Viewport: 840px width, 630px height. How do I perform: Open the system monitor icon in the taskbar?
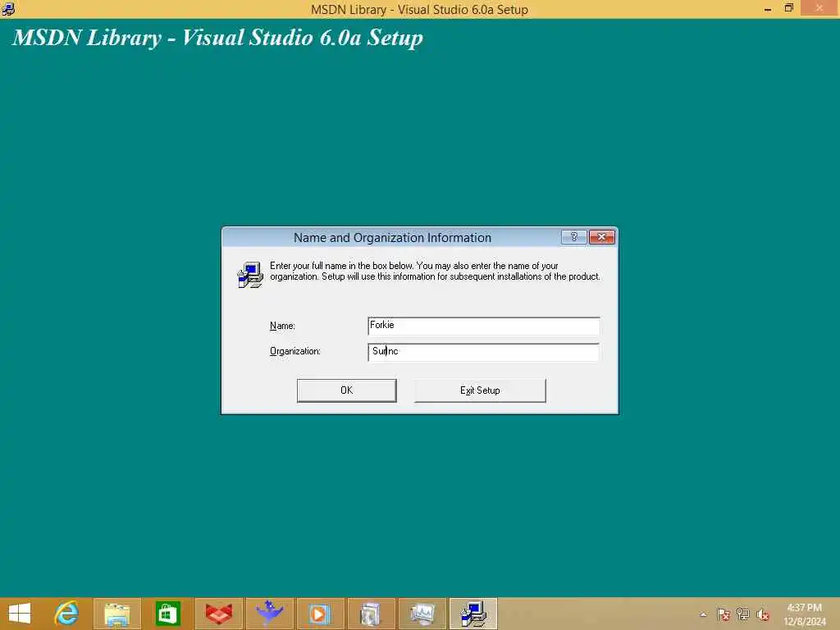(x=422, y=614)
